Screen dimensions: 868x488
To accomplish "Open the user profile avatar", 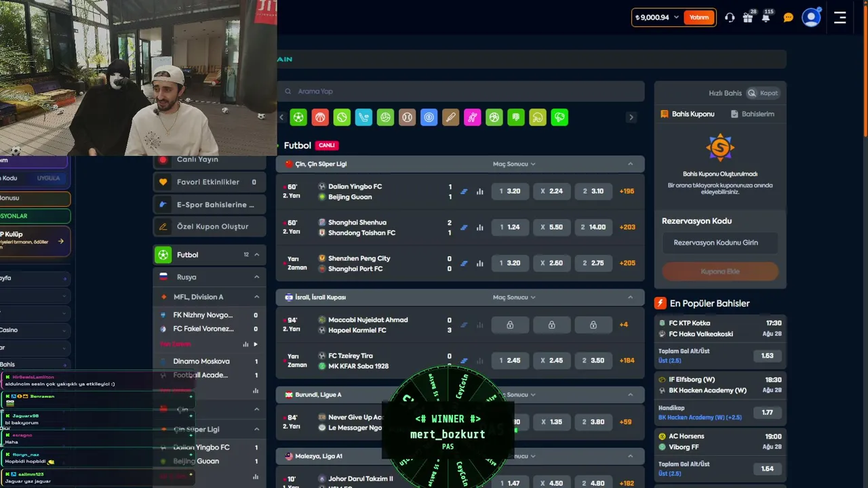I will point(811,18).
